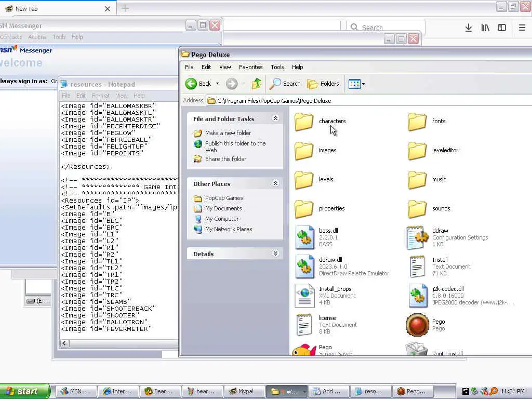Select the levels folder icon

[303, 180]
